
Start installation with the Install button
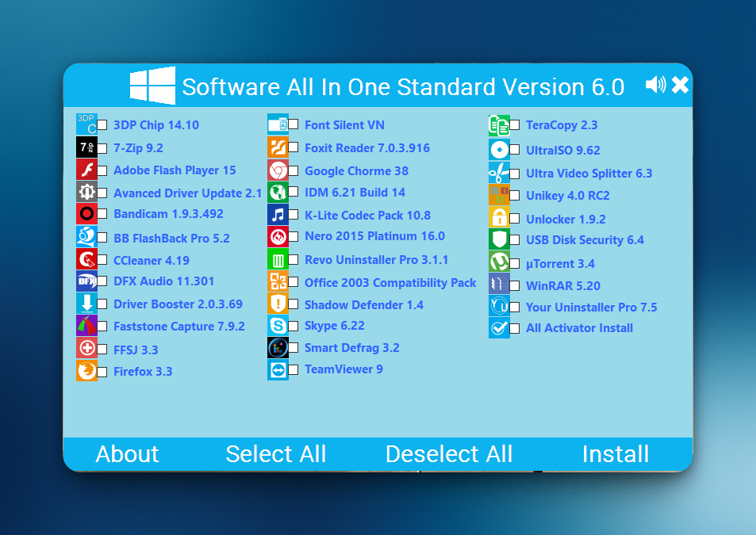pyautogui.click(x=616, y=453)
